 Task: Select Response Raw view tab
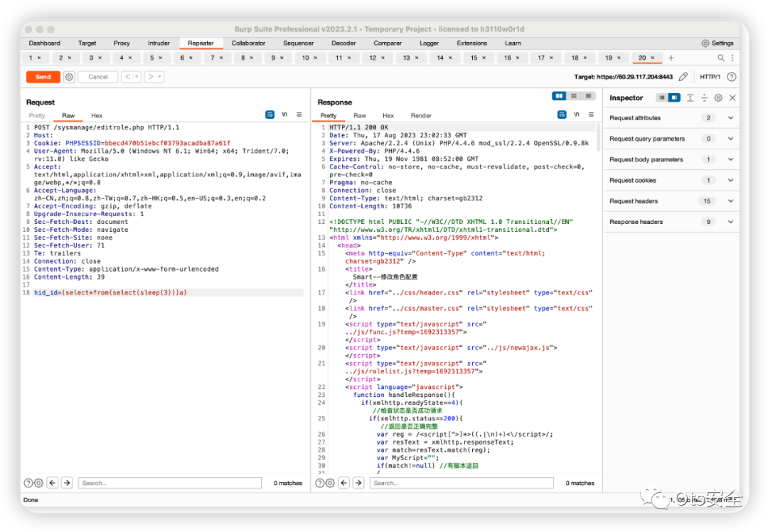[360, 116]
